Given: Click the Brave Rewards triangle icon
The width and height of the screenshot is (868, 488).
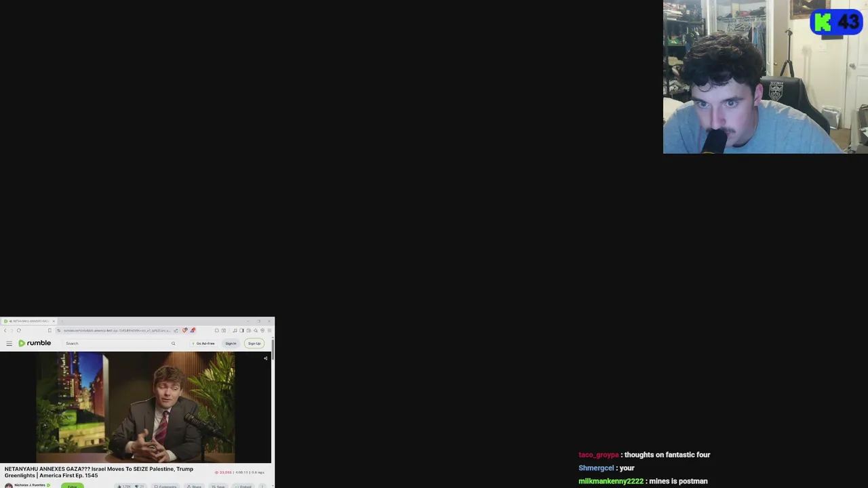Looking at the screenshot, I should [193, 330].
